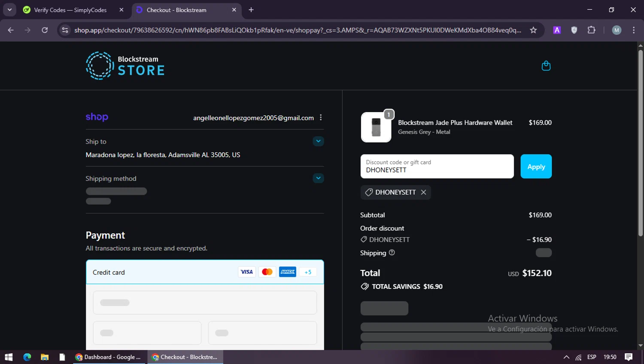644x364 pixels.
Task: Click the Mastercard icon
Action: 267,272
